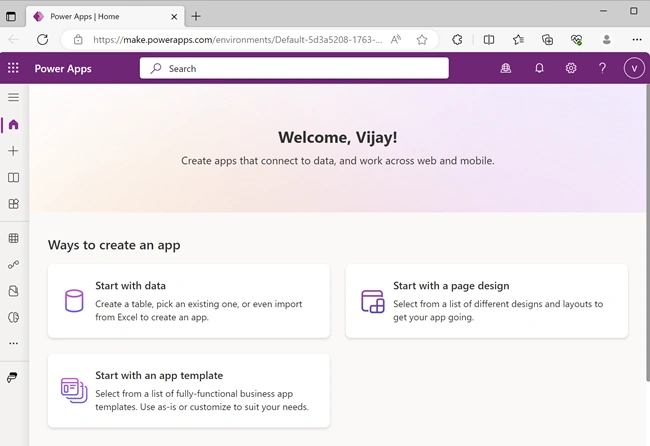View site information lock icon
The width and height of the screenshot is (650, 446).
(78, 40)
